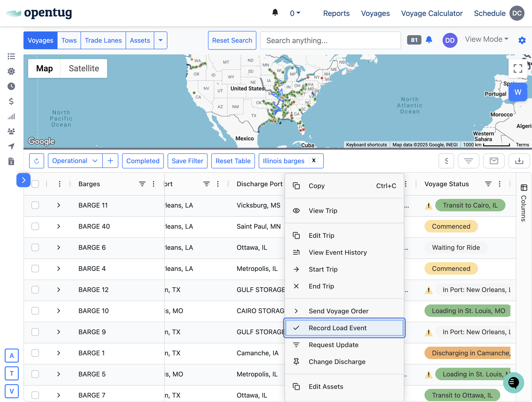Click the Reset Search button

pos(232,40)
